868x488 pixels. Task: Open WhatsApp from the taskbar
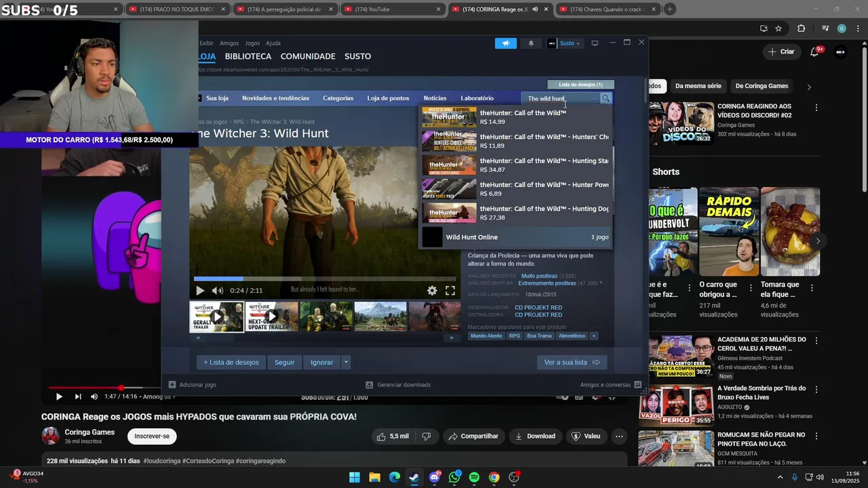coord(454,477)
